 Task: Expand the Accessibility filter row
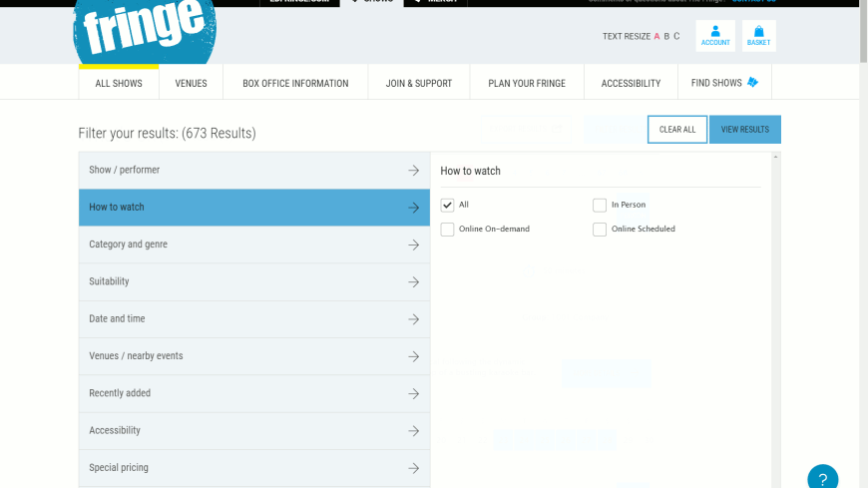coord(254,430)
